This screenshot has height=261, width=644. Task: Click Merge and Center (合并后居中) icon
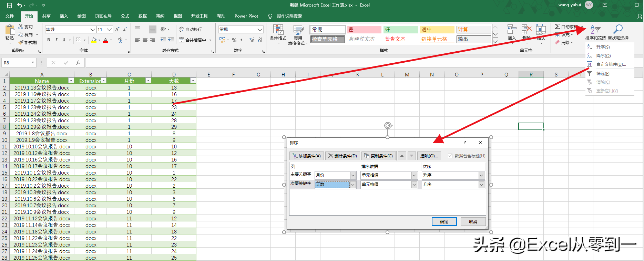(x=182, y=40)
